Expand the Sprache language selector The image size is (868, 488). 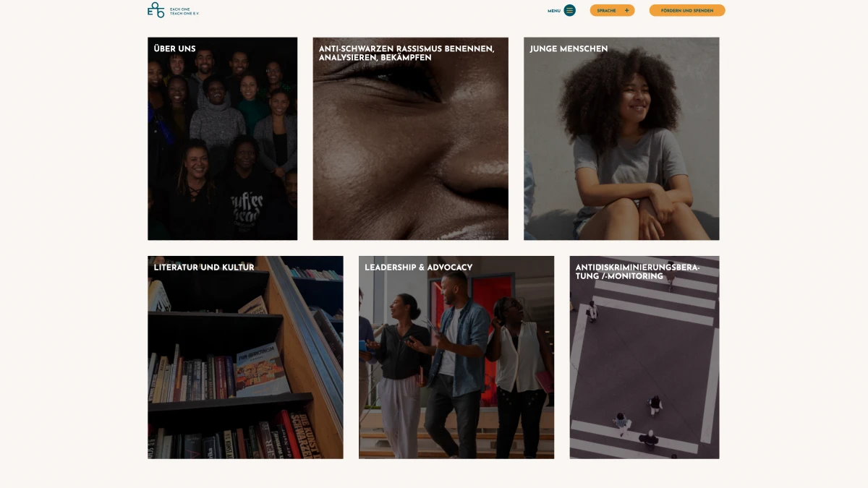[x=612, y=10]
